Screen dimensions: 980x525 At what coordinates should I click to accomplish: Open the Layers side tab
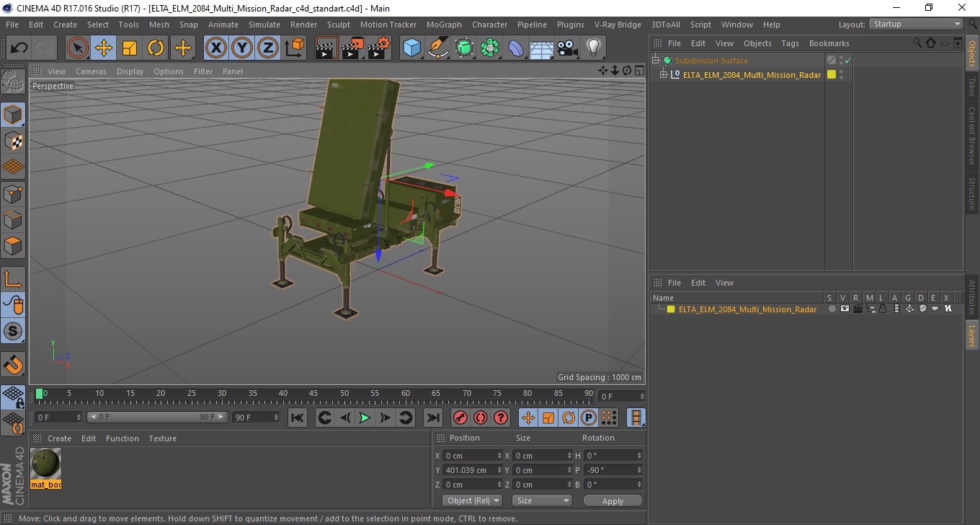coord(972,335)
